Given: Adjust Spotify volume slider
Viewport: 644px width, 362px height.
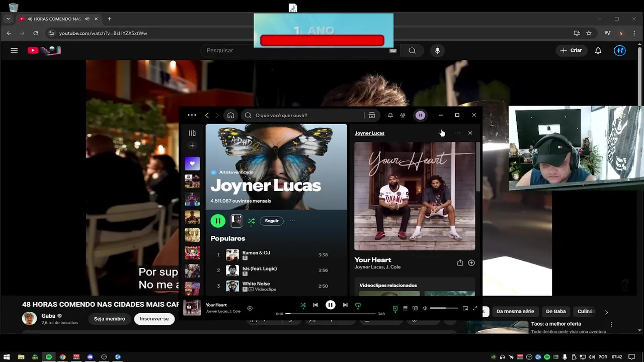Looking at the screenshot, I should click(444, 308).
